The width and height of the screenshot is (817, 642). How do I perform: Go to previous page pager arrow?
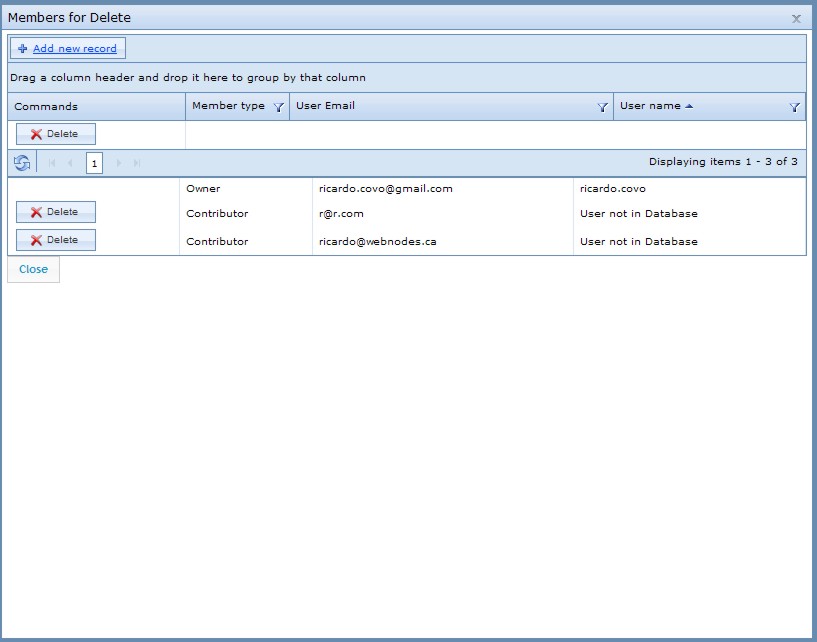70,163
